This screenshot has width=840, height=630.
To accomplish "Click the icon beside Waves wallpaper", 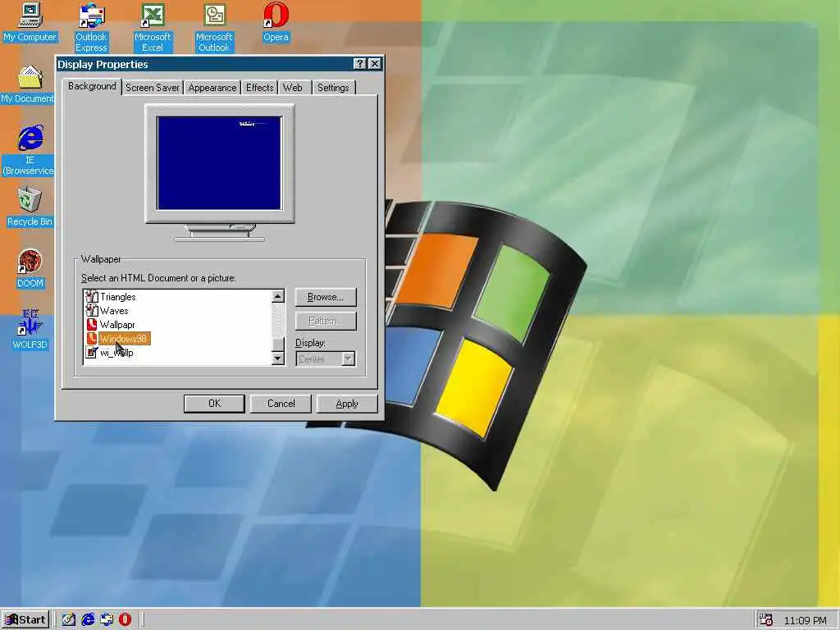I will coord(92,310).
